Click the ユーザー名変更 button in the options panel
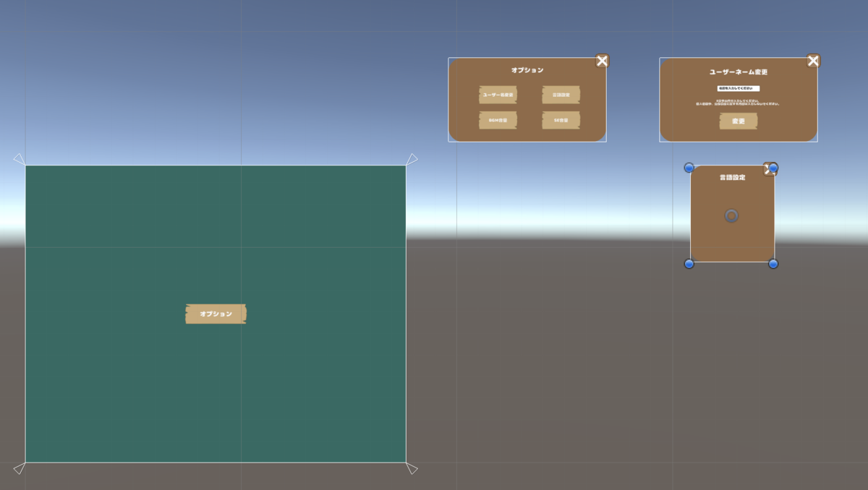Screen dimensions: 868x490 498,95
